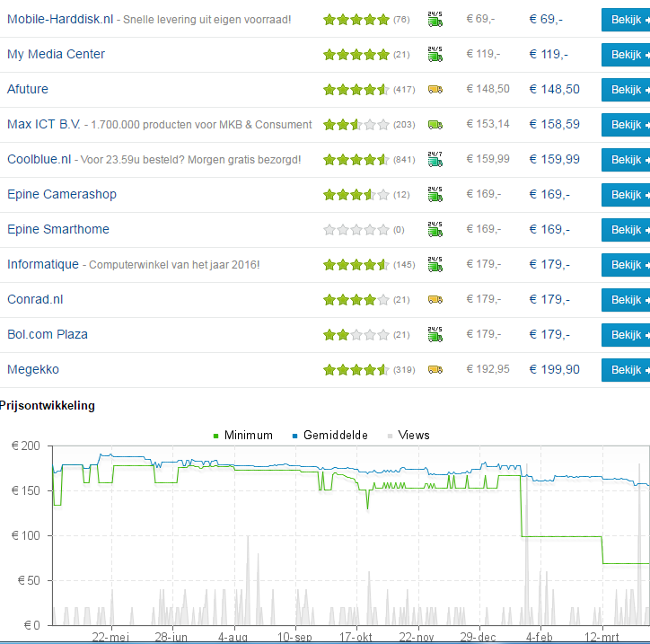650x644 pixels.
Task: Click delivery icon for Epine Smarthome
Action: tap(435, 229)
